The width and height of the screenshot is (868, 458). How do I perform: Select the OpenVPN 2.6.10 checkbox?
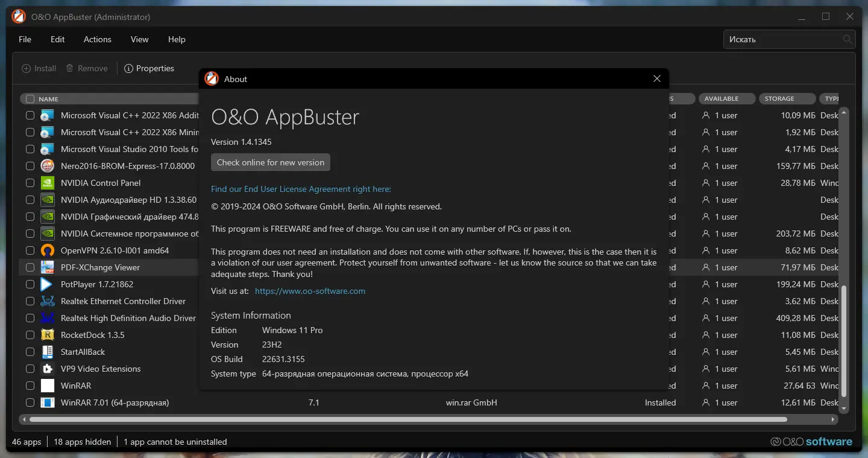30,250
